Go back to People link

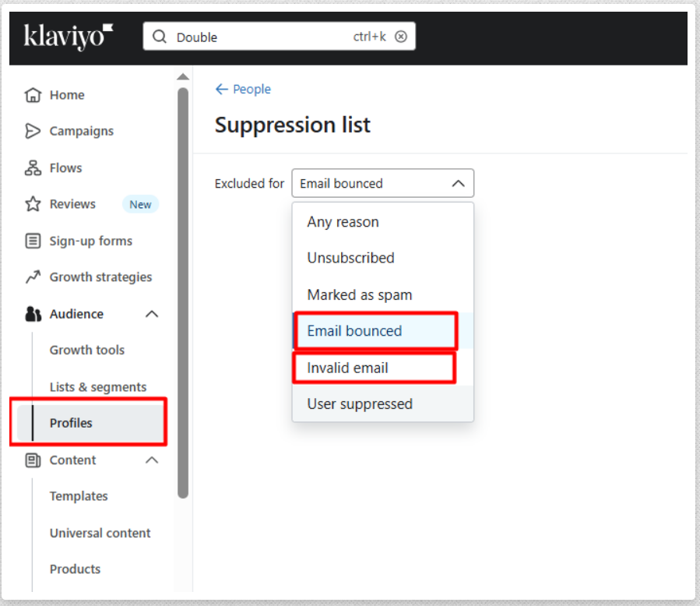[x=252, y=90]
